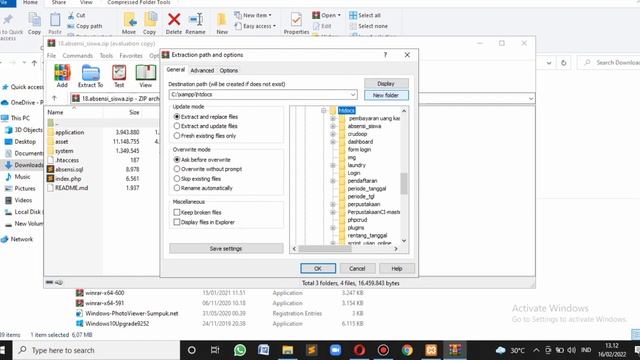Expand the absensi_siswa tree folder
This screenshot has width=640, height=360.
(x=333, y=126)
